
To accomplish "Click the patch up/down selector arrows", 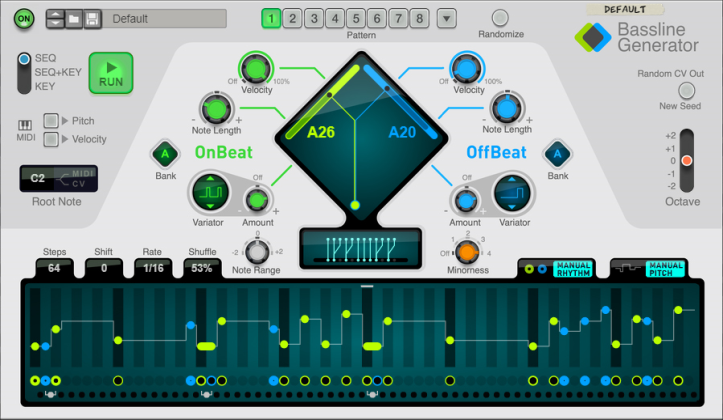I will click(x=55, y=19).
